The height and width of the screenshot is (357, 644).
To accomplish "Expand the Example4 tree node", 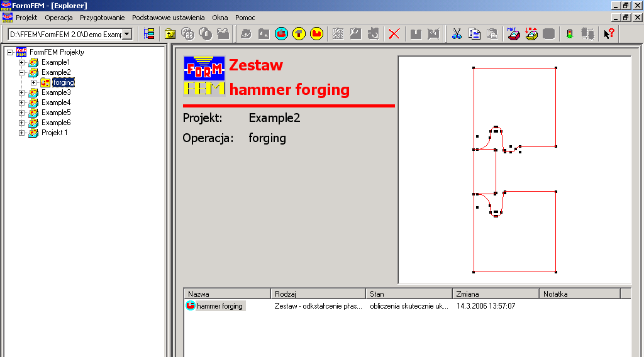I will pos(22,102).
